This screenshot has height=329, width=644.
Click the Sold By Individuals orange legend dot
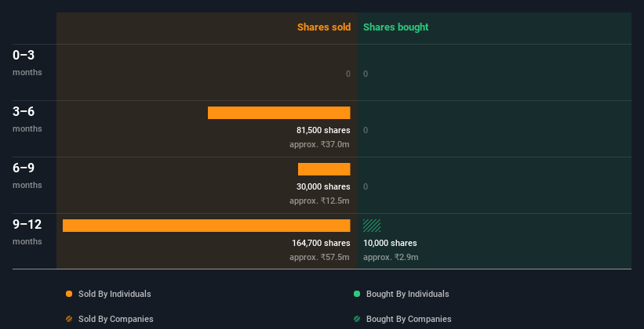coord(69,294)
